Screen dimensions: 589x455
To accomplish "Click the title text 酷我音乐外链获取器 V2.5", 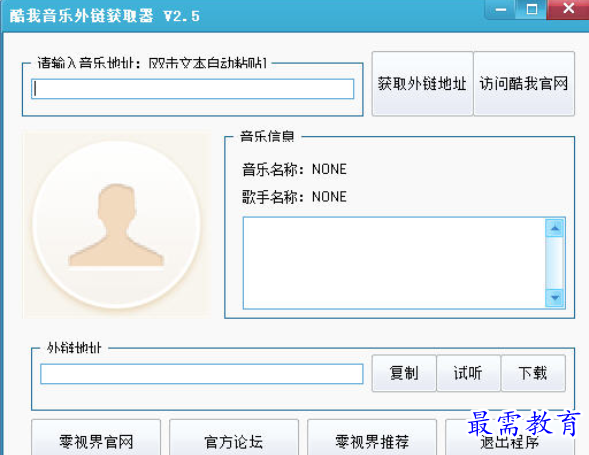I will click(104, 16).
